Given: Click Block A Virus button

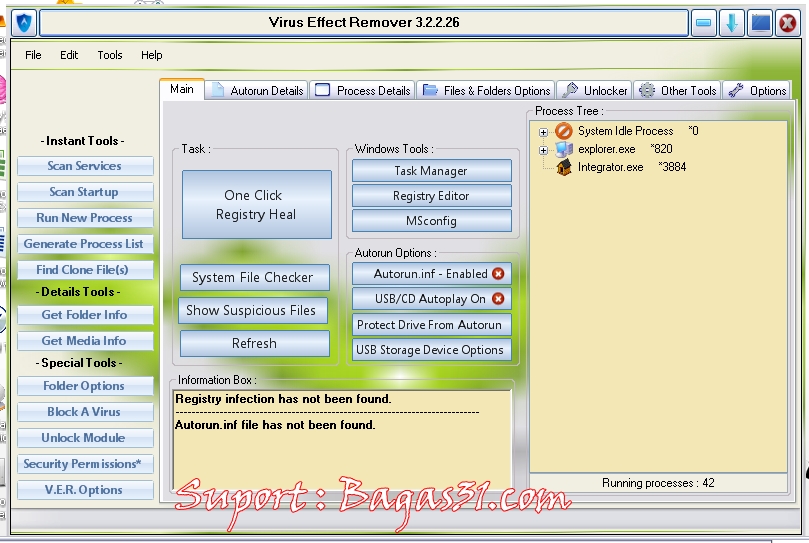Looking at the screenshot, I should tap(85, 412).
